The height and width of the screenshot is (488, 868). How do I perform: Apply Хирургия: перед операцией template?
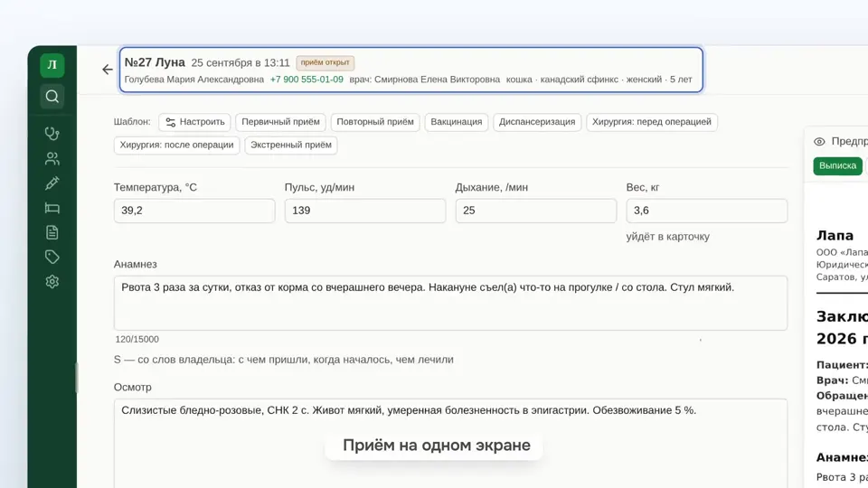pos(652,122)
